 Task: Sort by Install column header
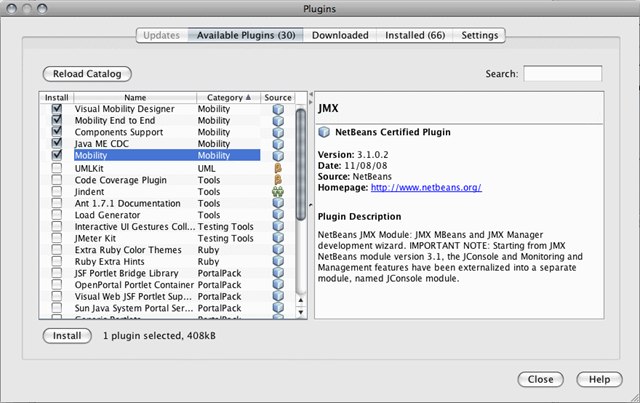pos(56,98)
